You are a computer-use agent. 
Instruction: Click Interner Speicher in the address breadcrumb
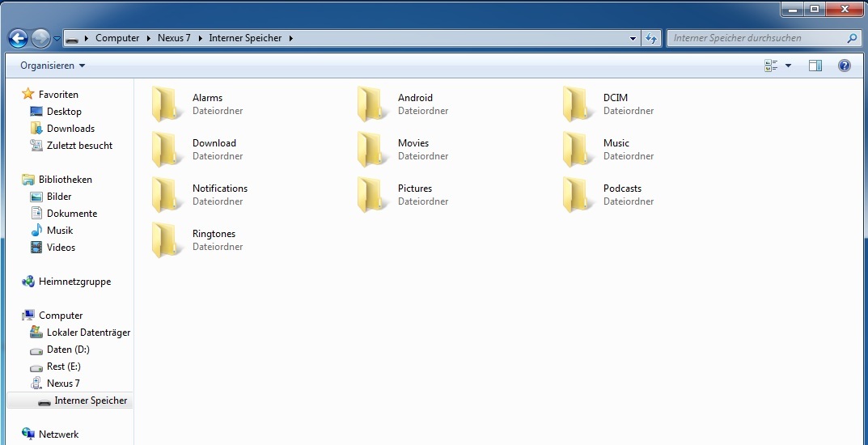click(245, 38)
